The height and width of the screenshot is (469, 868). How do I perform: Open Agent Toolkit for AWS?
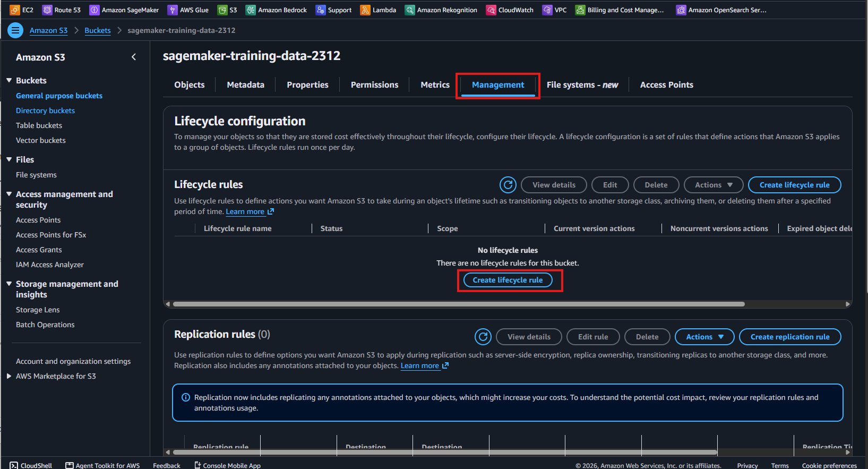102,465
